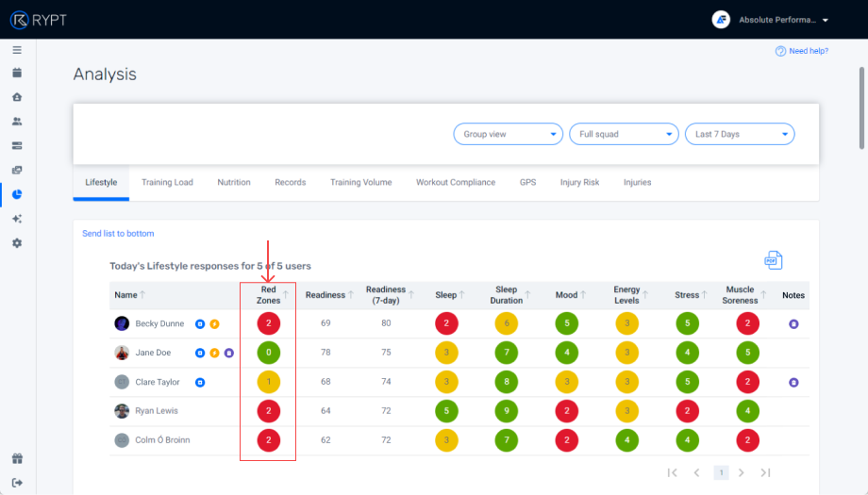The image size is (868, 495).
Task: Switch to the Workout Compliance tab
Action: coord(456,182)
